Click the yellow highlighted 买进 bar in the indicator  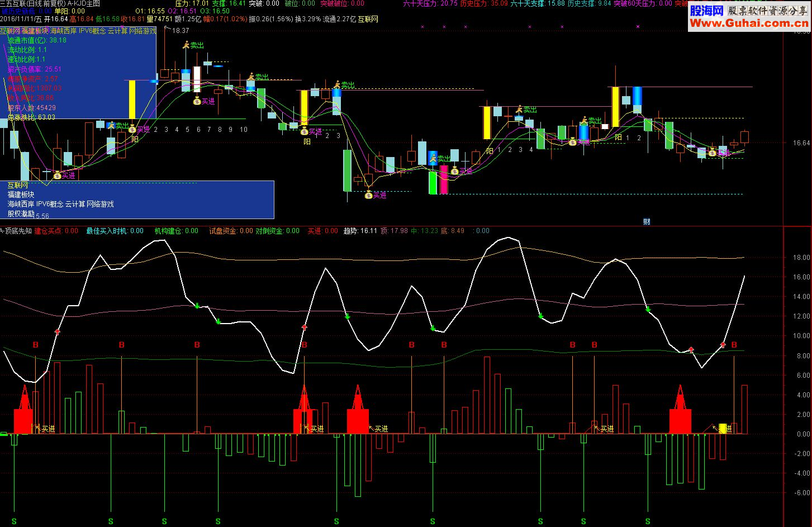click(723, 429)
